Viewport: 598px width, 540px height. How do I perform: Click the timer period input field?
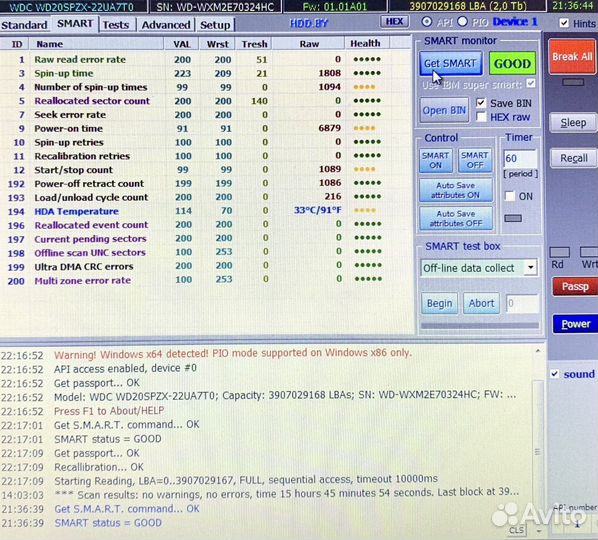(x=520, y=158)
